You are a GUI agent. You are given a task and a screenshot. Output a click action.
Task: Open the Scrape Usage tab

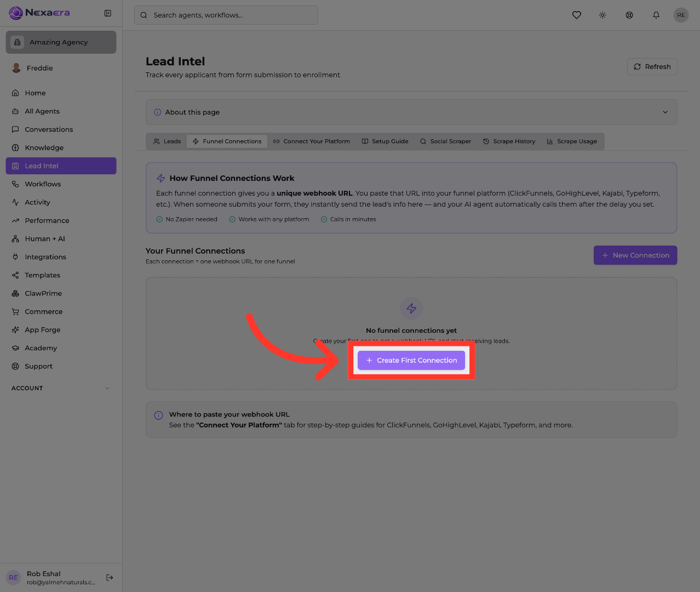[572, 141]
